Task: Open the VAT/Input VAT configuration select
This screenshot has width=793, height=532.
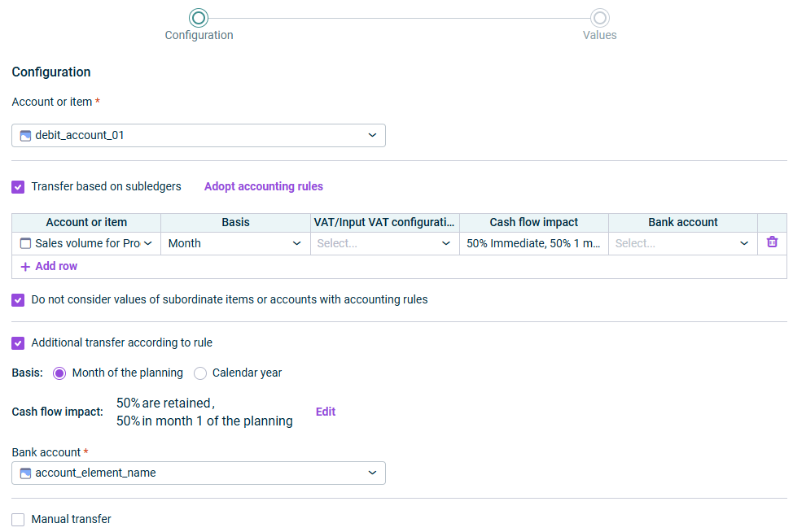Action: (384, 243)
